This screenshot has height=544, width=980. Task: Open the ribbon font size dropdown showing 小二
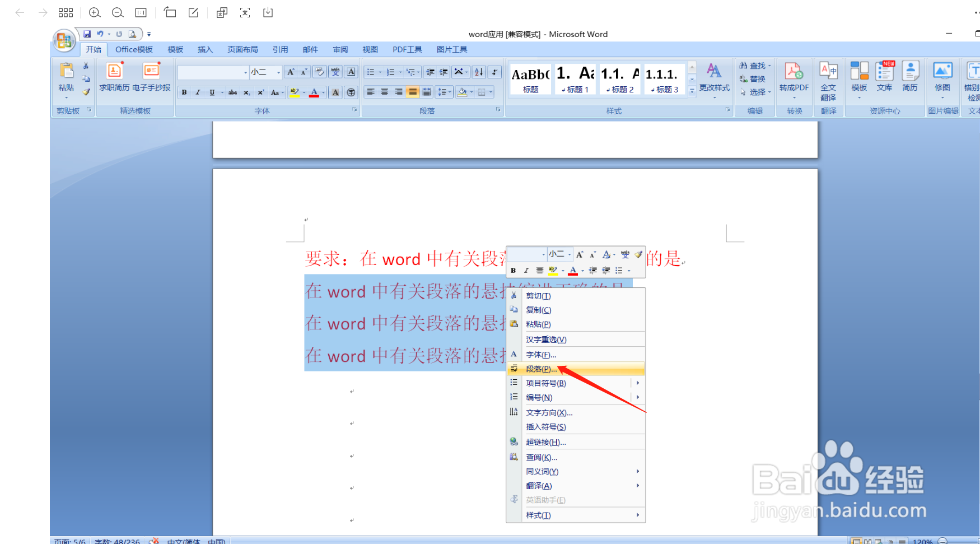tap(278, 72)
